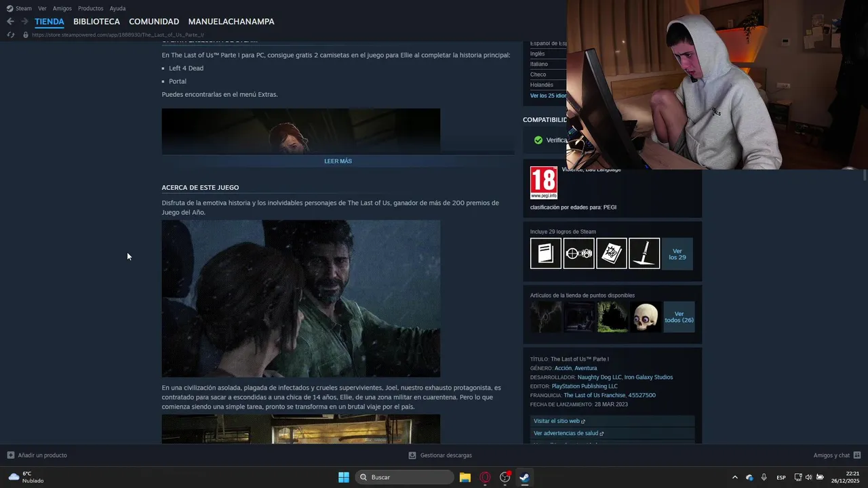
Task: Click Añadir un producto plus icon
Action: click(x=10, y=455)
